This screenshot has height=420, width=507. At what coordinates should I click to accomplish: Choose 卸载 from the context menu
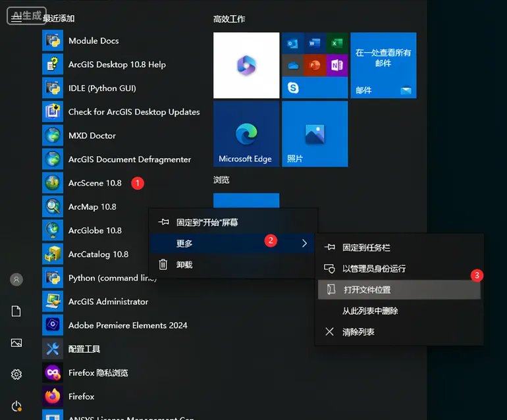pos(234,265)
